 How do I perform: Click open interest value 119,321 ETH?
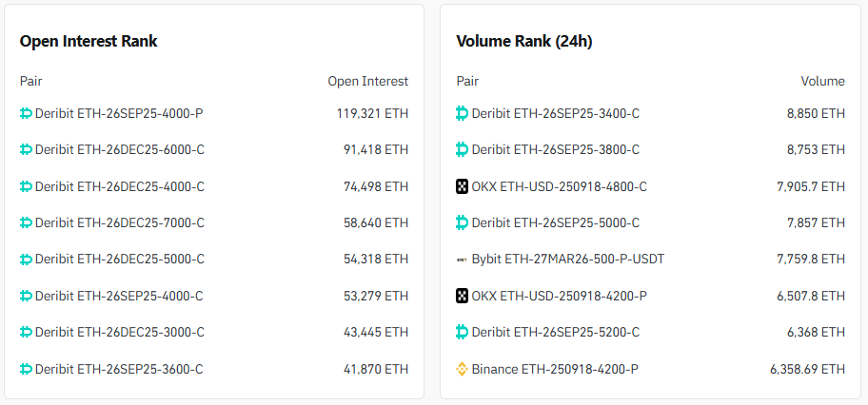coord(372,113)
